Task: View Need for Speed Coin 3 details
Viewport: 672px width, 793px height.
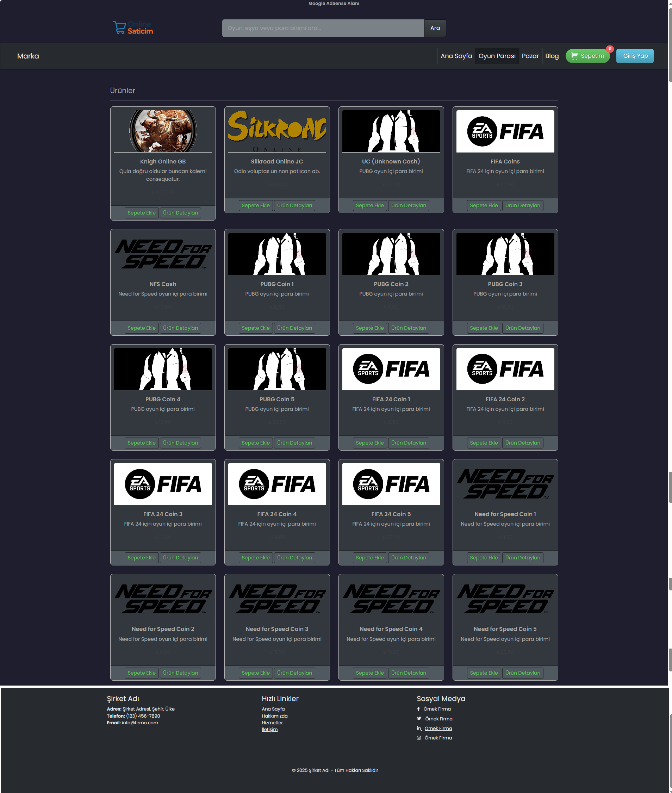Action: coord(294,673)
